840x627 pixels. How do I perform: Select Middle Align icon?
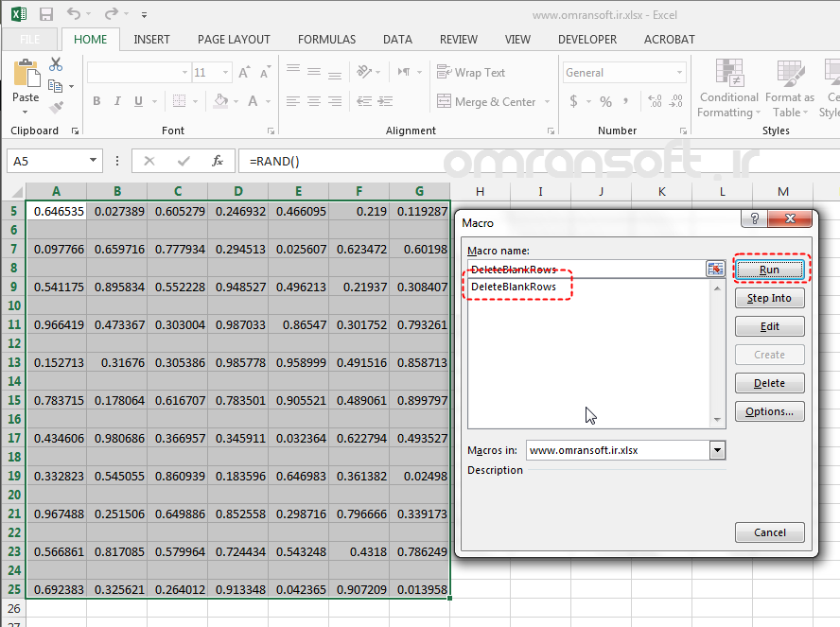click(x=314, y=71)
